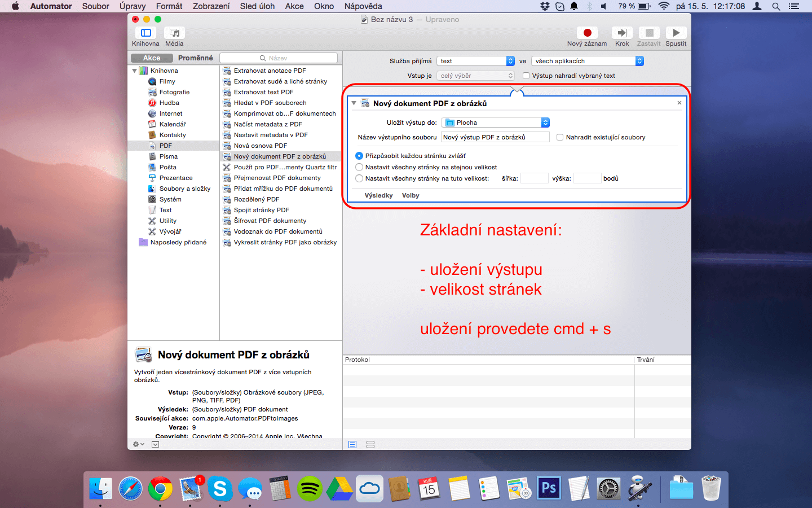The height and width of the screenshot is (508, 812).
Task: Show the workflow log list view icon
Action: (352, 445)
